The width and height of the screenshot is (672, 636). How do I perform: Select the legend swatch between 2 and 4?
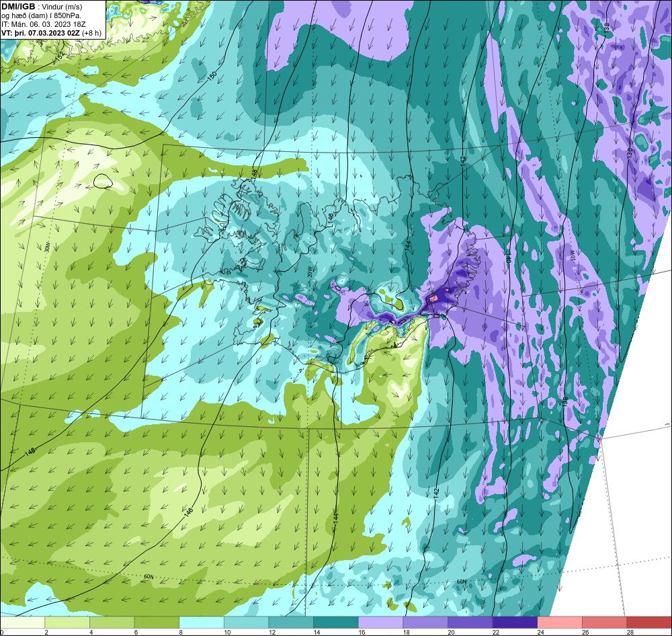(x=67, y=622)
